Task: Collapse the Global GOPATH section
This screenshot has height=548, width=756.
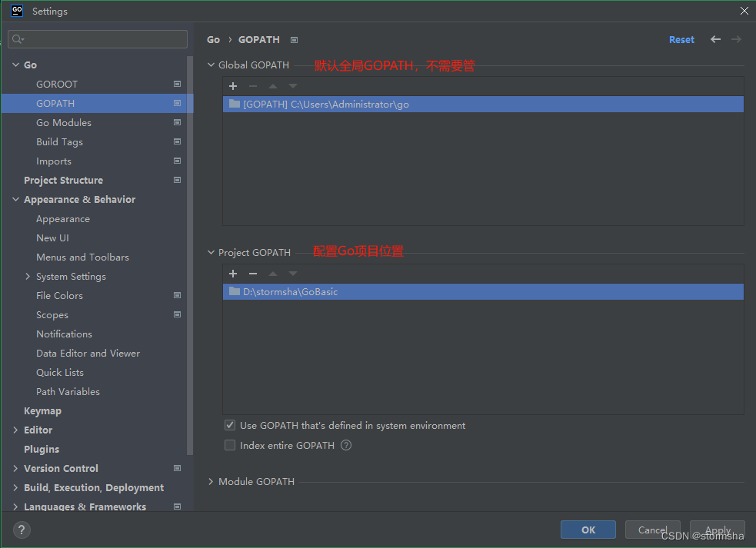Action: [211, 65]
